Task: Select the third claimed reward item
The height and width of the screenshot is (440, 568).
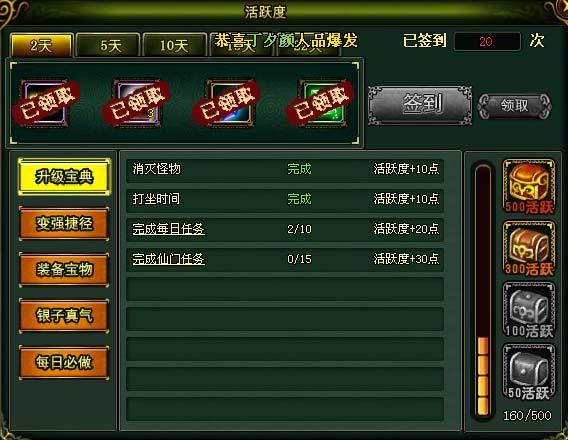Action: (230, 104)
